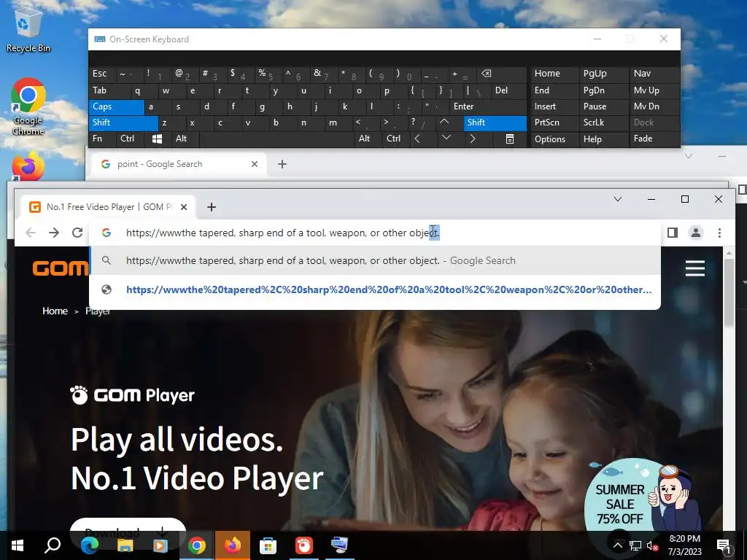This screenshot has height=560, width=747.
Task: Open Chrome profile avatar menu
Action: pyautogui.click(x=695, y=233)
